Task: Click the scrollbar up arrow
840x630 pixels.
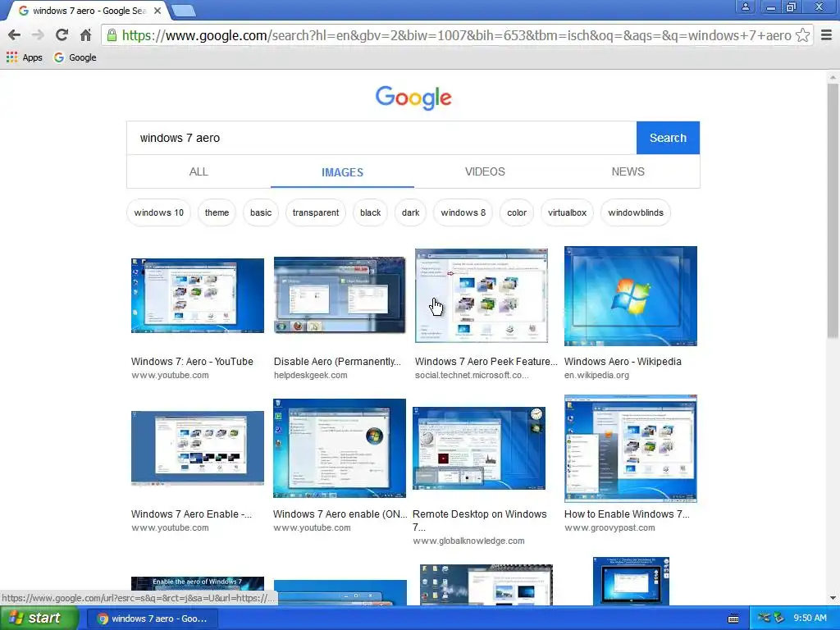Action: tap(833, 78)
